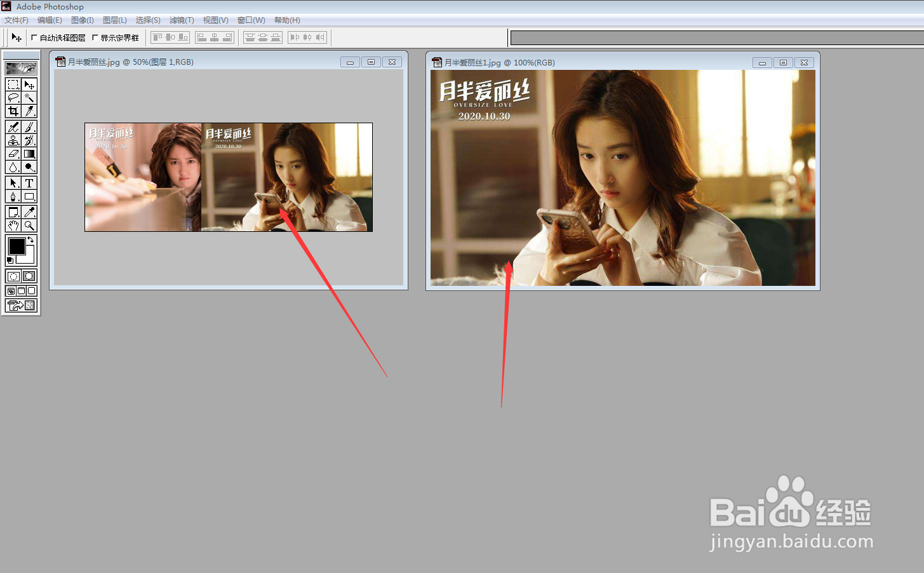The width and height of the screenshot is (924, 573).
Task: Select the Rectangle shape tool
Action: click(29, 196)
